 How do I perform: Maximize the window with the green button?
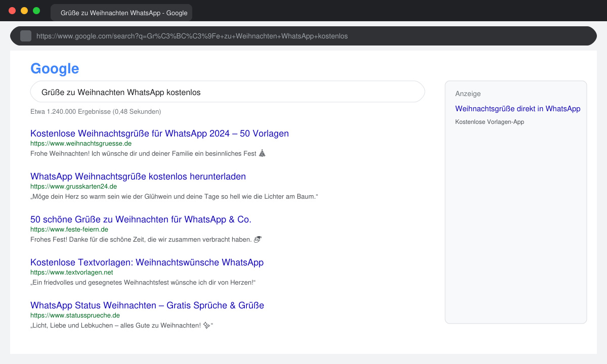click(x=36, y=11)
